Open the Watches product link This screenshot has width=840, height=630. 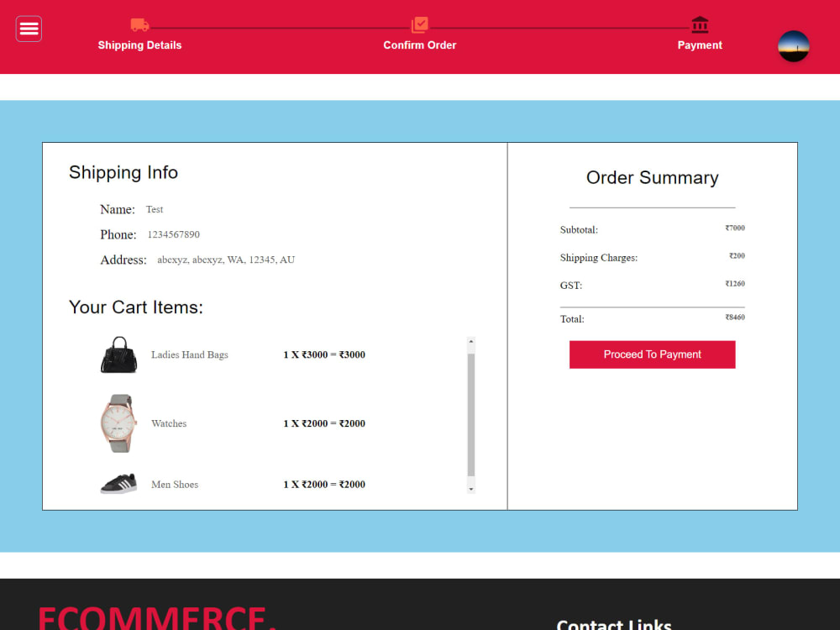tap(169, 423)
